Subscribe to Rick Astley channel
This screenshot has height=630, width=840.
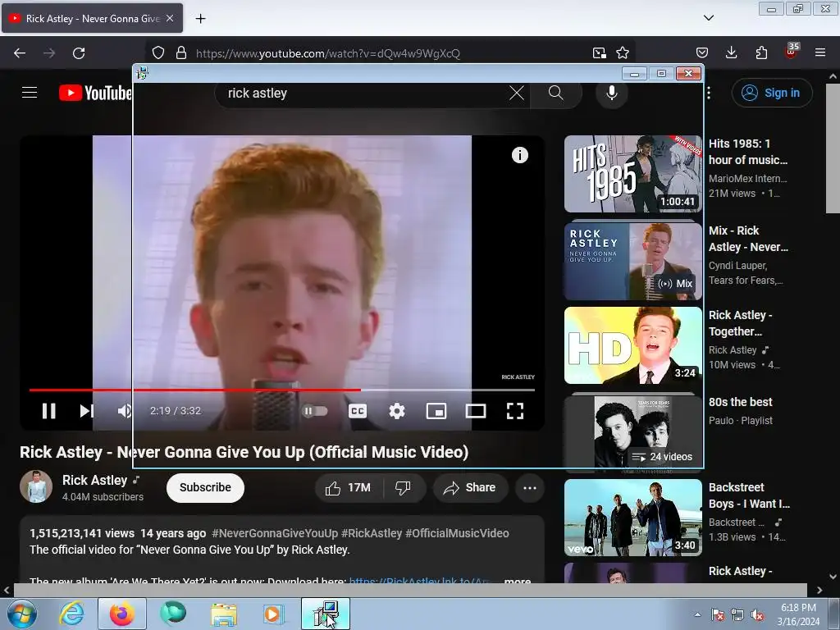(x=205, y=487)
